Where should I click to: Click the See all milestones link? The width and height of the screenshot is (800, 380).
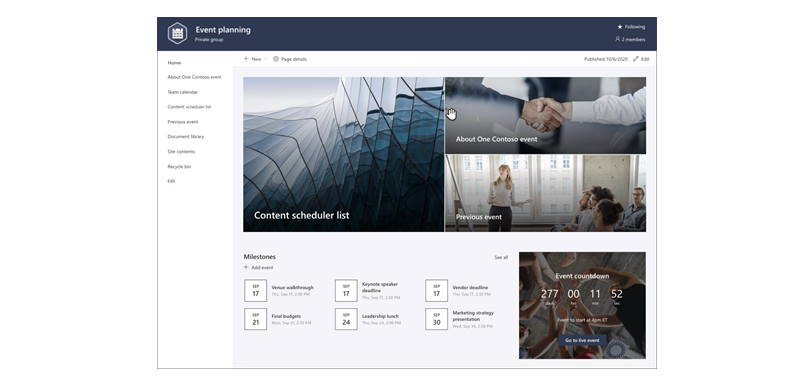coord(501,258)
